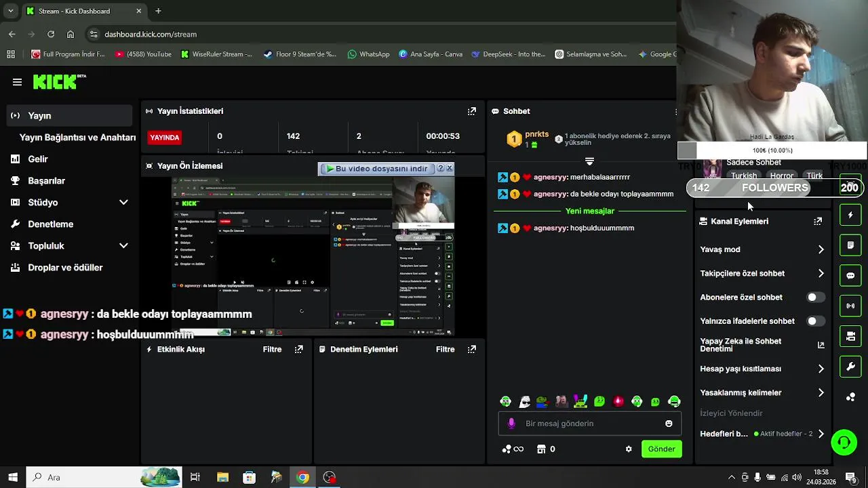Viewport: 868px width, 488px height.
Task: Open the emoji picker in chat input
Action: tap(669, 424)
